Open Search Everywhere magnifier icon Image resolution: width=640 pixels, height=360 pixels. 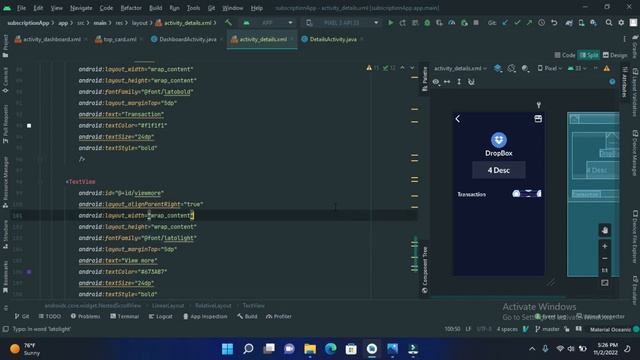(609, 23)
